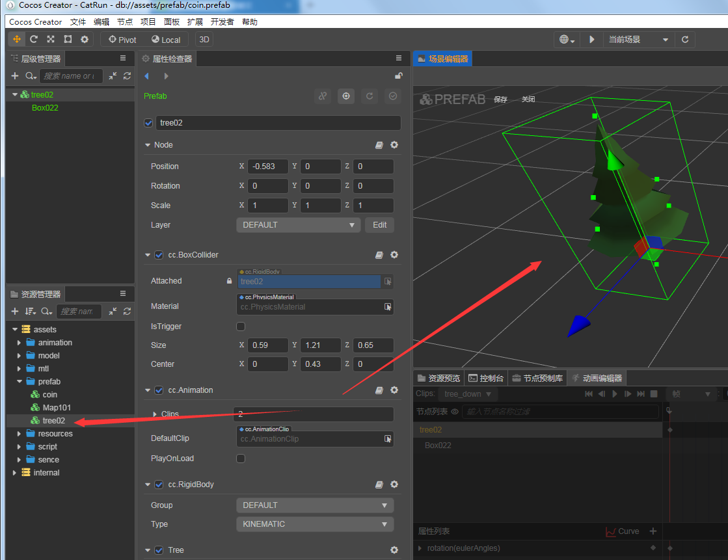Click the Edit layer button
Screen dimensions: 728x560
click(x=379, y=225)
